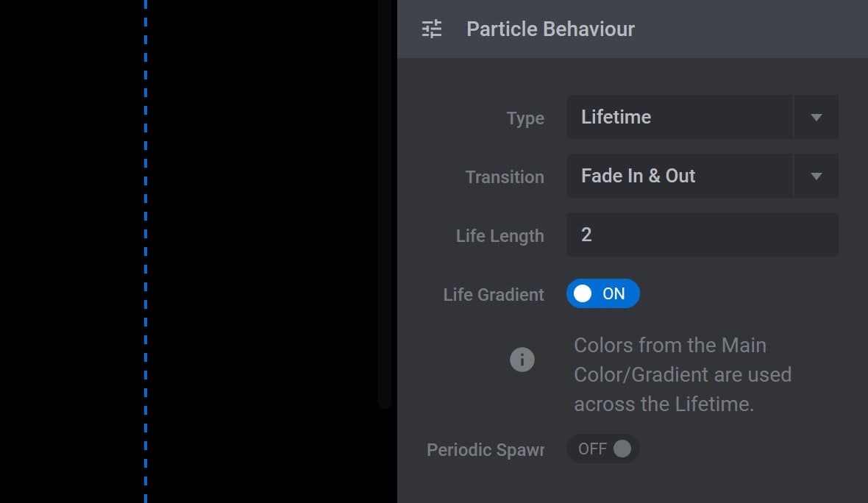
Task: Click the Periodic Spawn label
Action: (485, 450)
